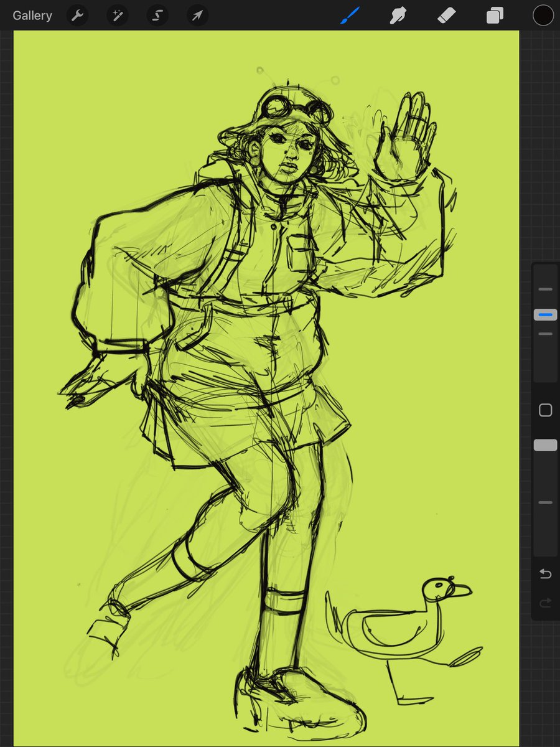Tap the brush opacity slider handle
Viewport: 560px width, 747px height.
pyautogui.click(x=545, y=445)
